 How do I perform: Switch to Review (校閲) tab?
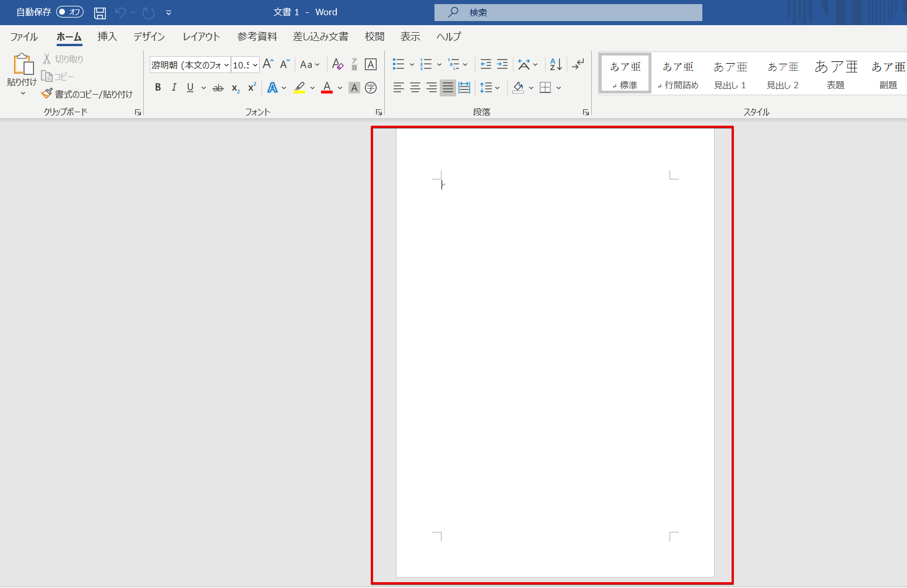pyautogui.click(x=375, y=37)
